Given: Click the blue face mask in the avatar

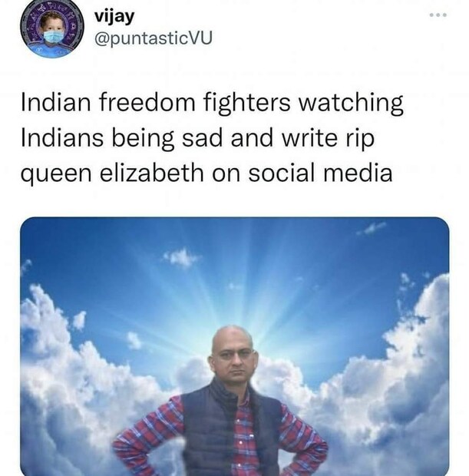Looking at the screenshot, I should click(54, 37).
